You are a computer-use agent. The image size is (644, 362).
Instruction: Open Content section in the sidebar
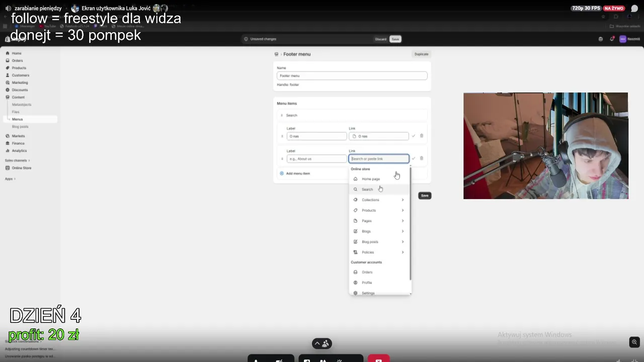[18, 97]
